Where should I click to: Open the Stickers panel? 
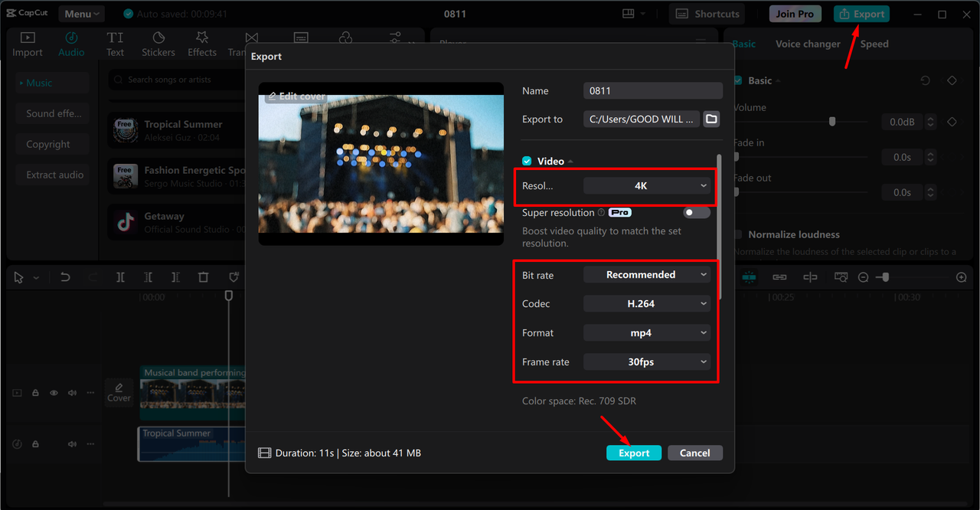pyautogui.click(x=158, y=44)
